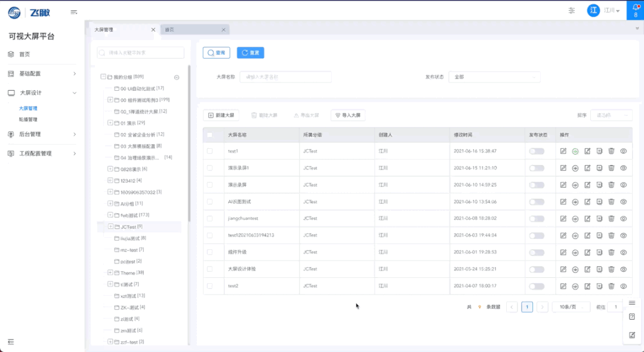Click the delete trash icon for 演示录屏1
The height and width of the screenshot is (352, 644).
[x=611, y=168]
